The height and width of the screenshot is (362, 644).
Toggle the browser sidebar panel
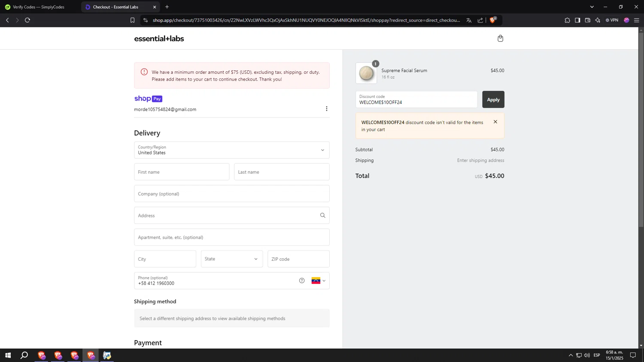click(x=577, y=20)
